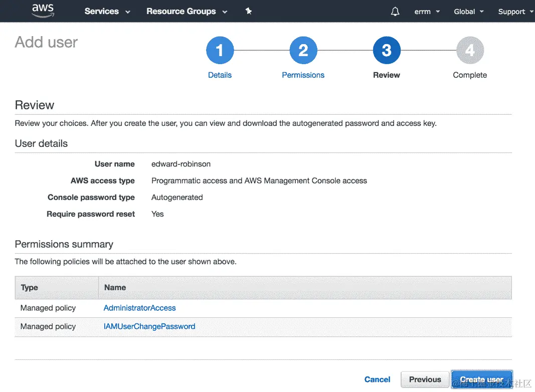Open the Support menu
The image size is (535, 392).
(x=515, y=12)
